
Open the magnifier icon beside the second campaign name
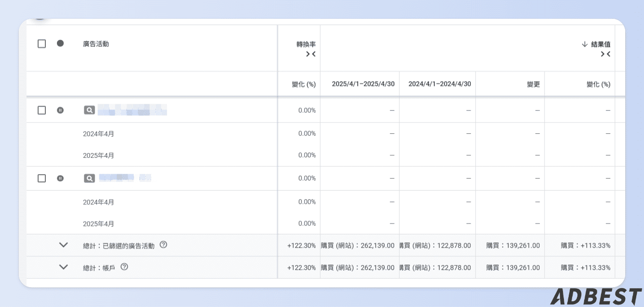[89, 178]
